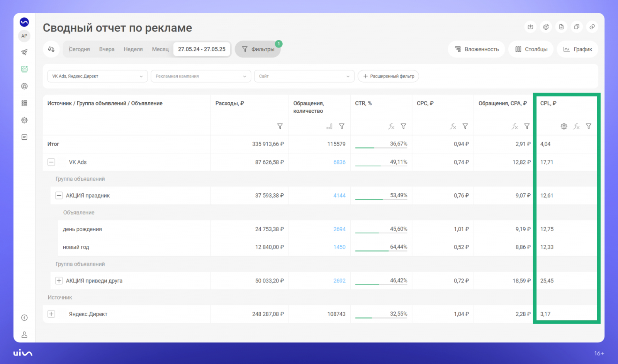This screenshot has height=364, width=618.
Task: Select the Неделя period tab
Action: click(x=133, y=49)
